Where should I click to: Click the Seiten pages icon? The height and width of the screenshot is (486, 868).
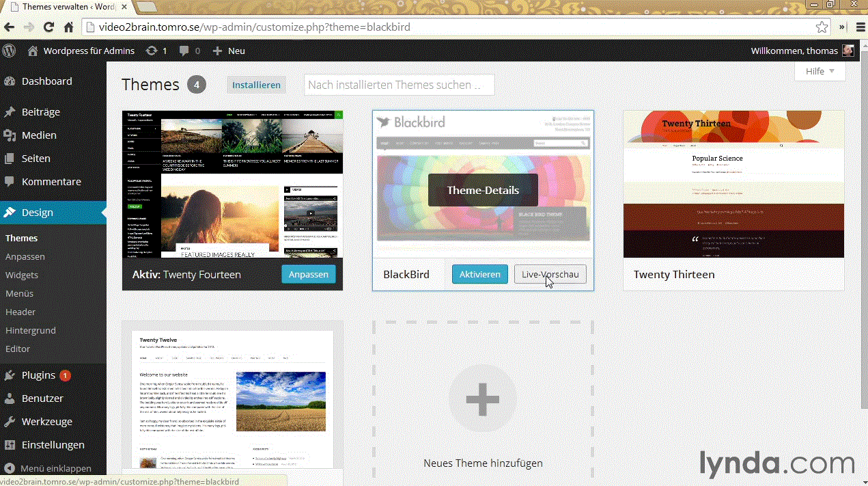[10, 159]
